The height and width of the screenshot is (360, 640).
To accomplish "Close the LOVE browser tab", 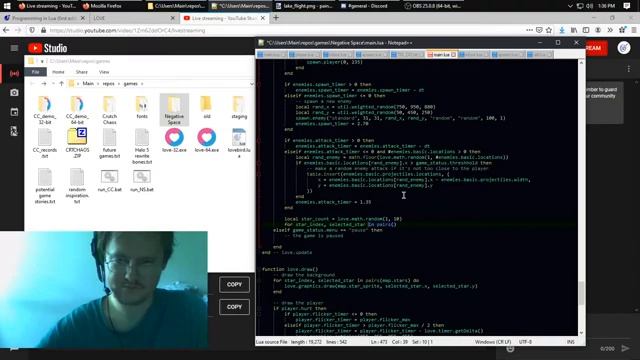I will (173, 18).
